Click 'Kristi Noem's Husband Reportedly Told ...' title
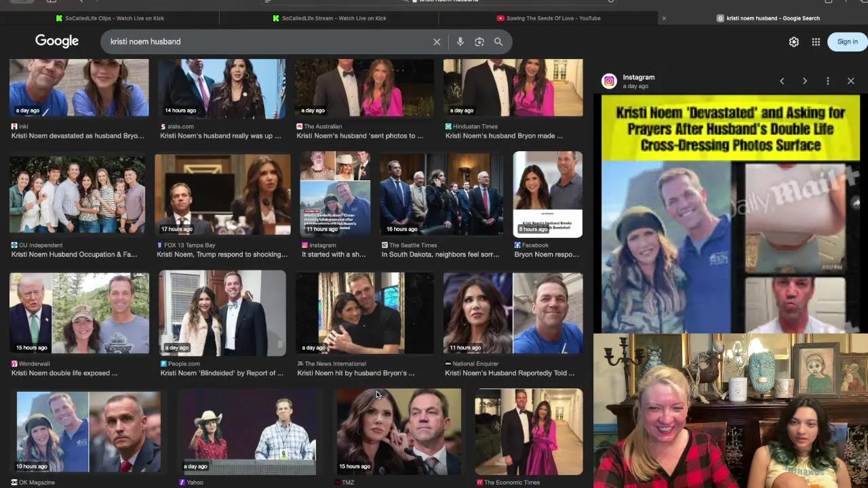 509,373
